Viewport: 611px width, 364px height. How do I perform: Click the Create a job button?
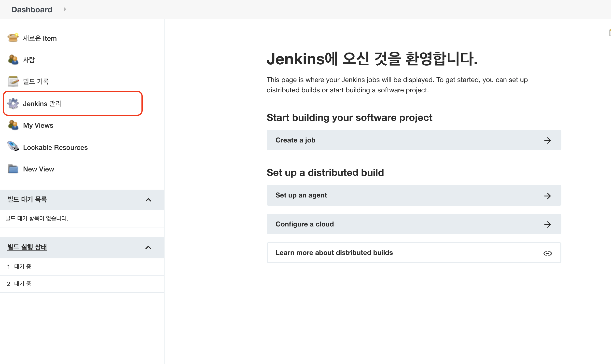pyautogui.click(x=414, y=140)
